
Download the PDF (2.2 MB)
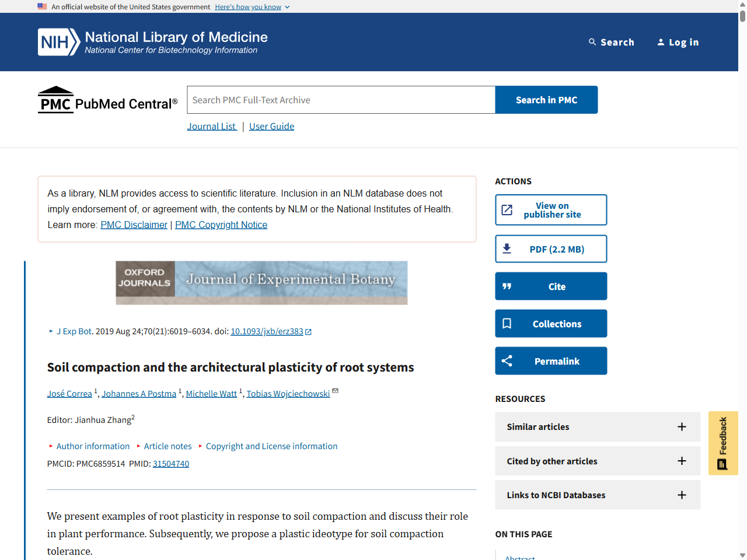(x=551, y=249)
